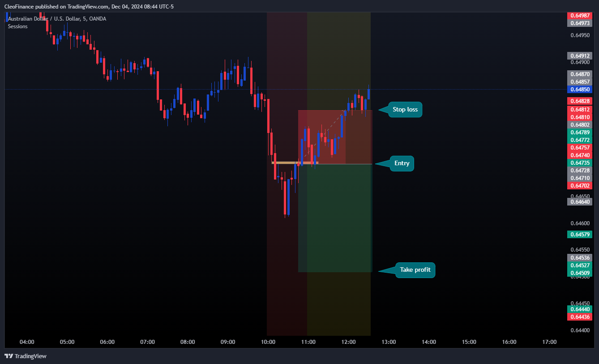
Task: Click the red price label 0.64828
Action: pos(580,102)
